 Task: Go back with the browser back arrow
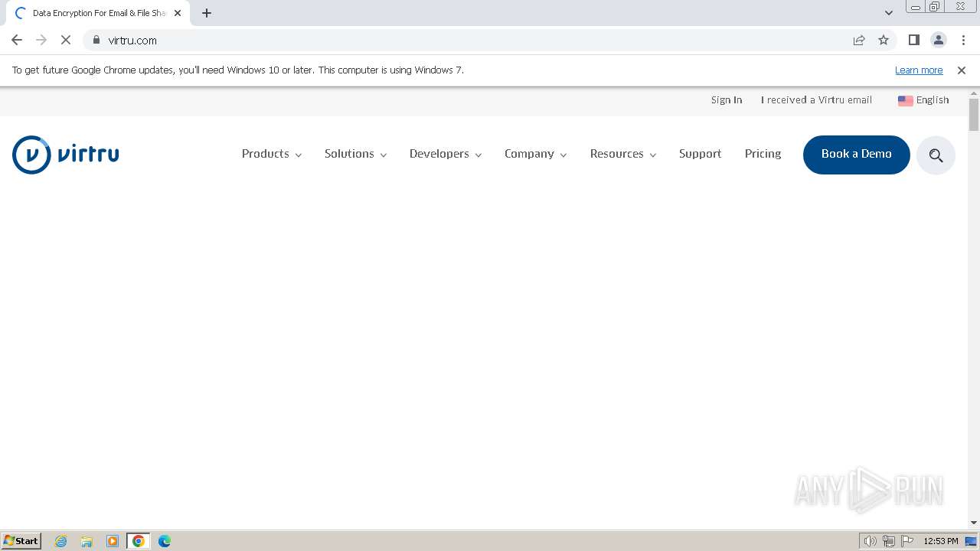pos(17,40)
